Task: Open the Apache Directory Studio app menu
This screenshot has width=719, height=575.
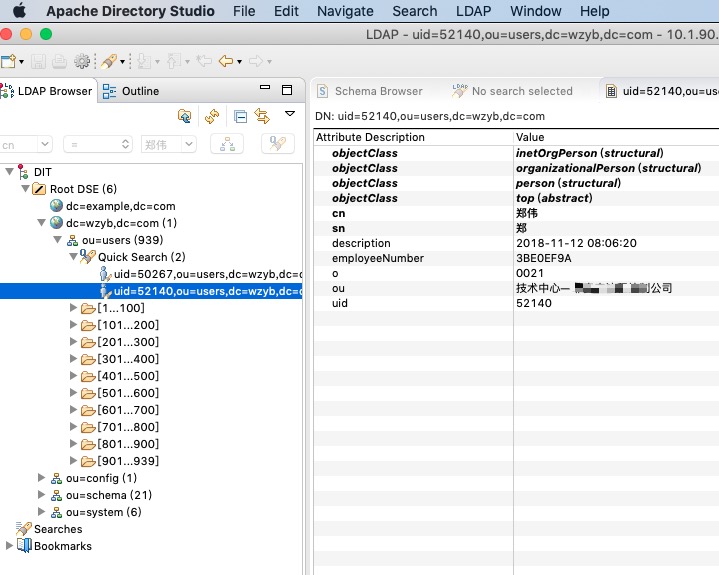Action: click(130, 11)
